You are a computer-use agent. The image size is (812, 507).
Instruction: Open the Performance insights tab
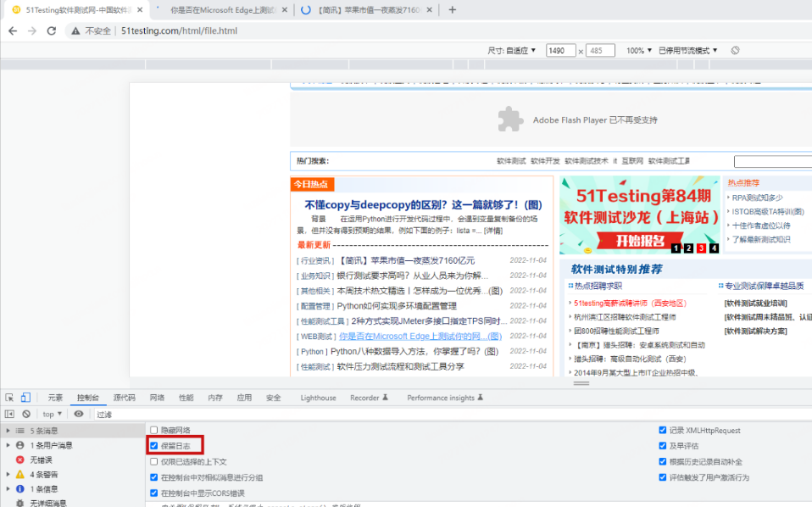point(445,398)
